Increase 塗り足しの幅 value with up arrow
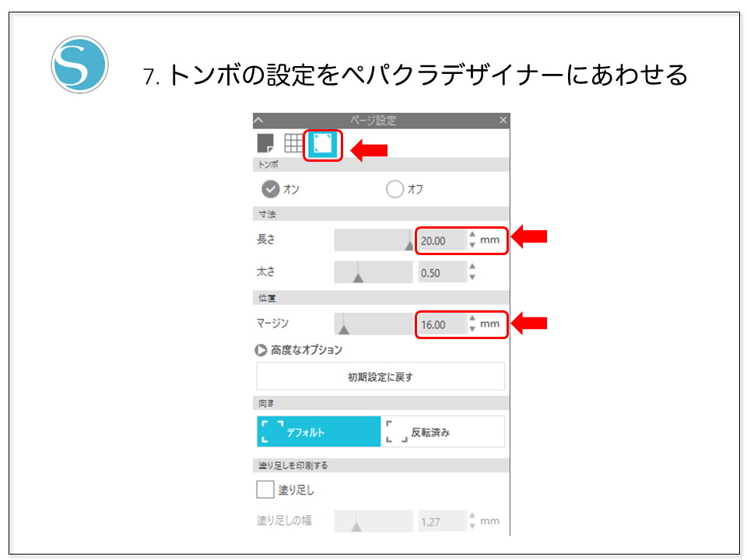Screen dimensions: 747x560 click(x=472, y=515)
